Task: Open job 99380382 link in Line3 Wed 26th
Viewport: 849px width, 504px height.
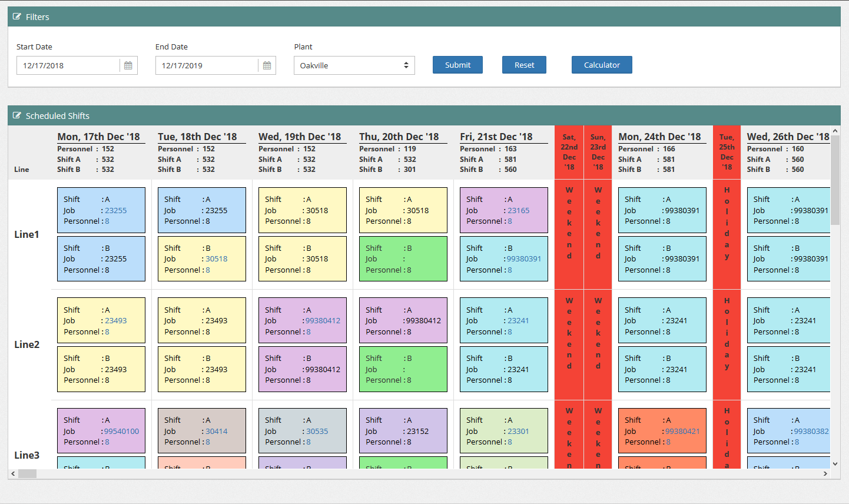Action: (x=811, y=431)
